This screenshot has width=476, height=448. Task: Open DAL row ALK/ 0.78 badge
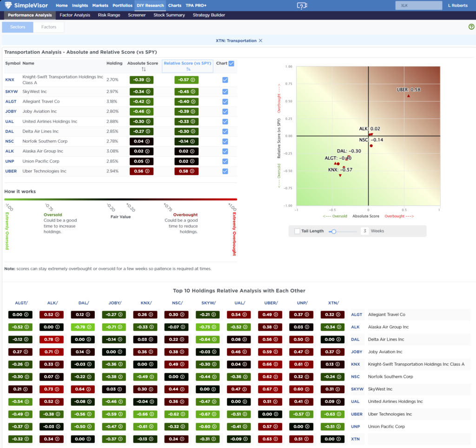52,340
